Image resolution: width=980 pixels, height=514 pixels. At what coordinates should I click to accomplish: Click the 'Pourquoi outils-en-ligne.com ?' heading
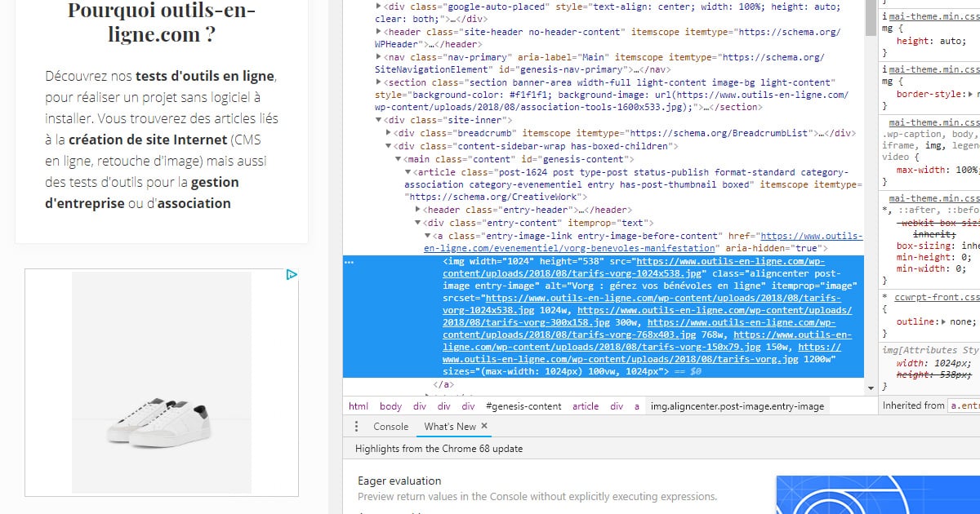point(161,23)
